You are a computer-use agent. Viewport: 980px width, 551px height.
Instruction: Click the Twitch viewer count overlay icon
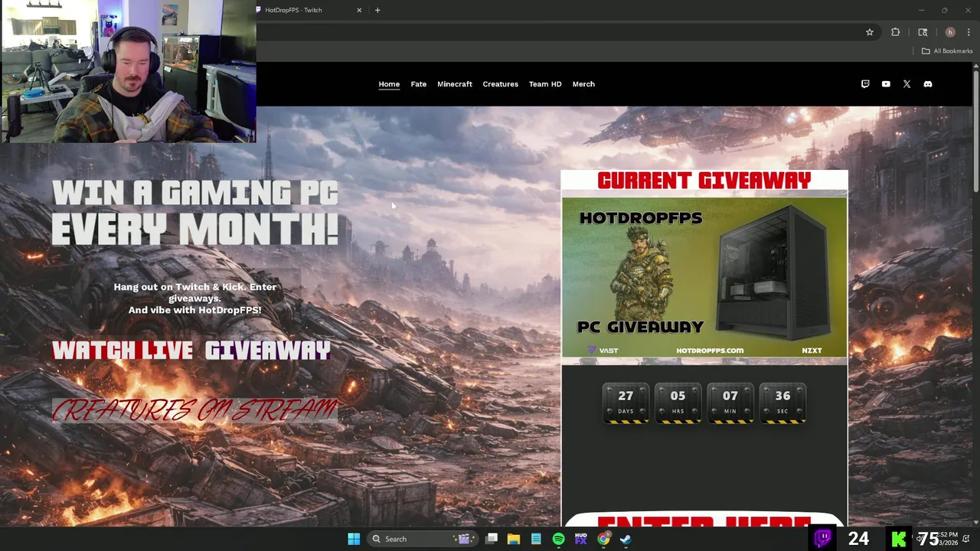click(823, 539)
